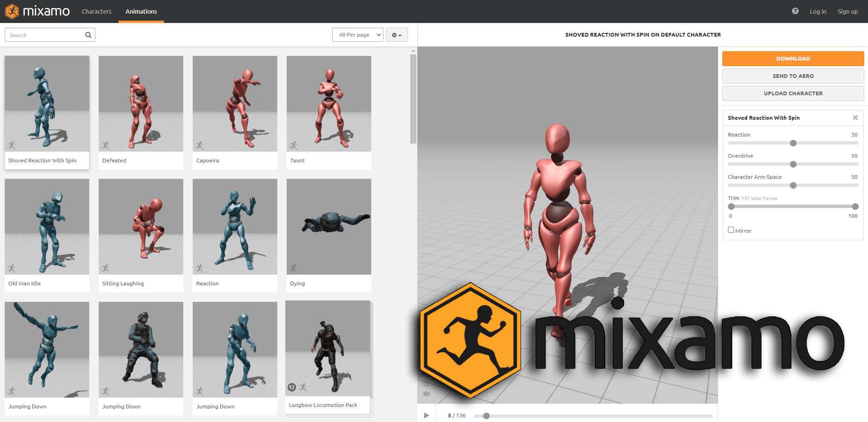Open the 48 Per page dropdown
868x422 pixels.
click(x=358, y=35)
